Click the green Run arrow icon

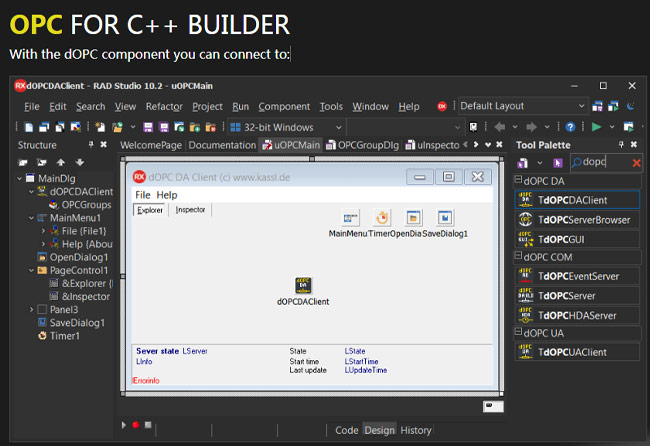[x=596, y=127]
